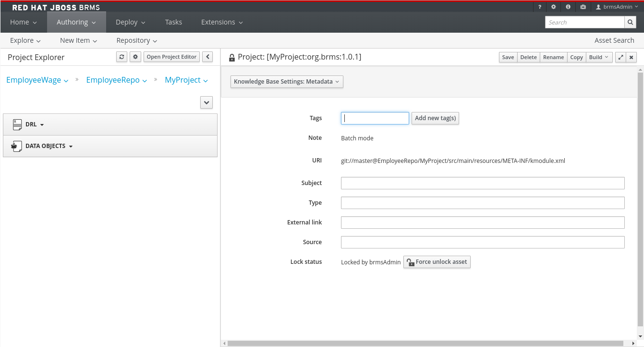The image size is (644, 347).
Task: Expand the explorer options chevron button
Action: (207, 102)
